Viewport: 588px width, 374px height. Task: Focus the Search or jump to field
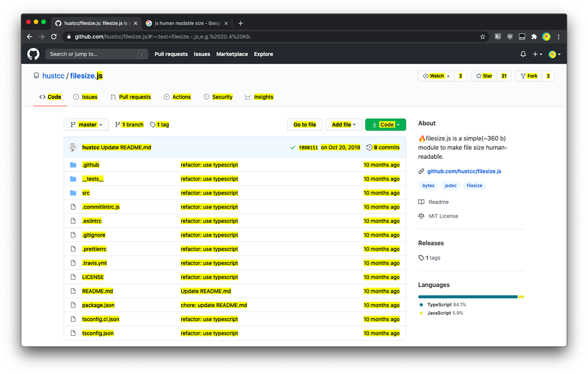point(97,54)
